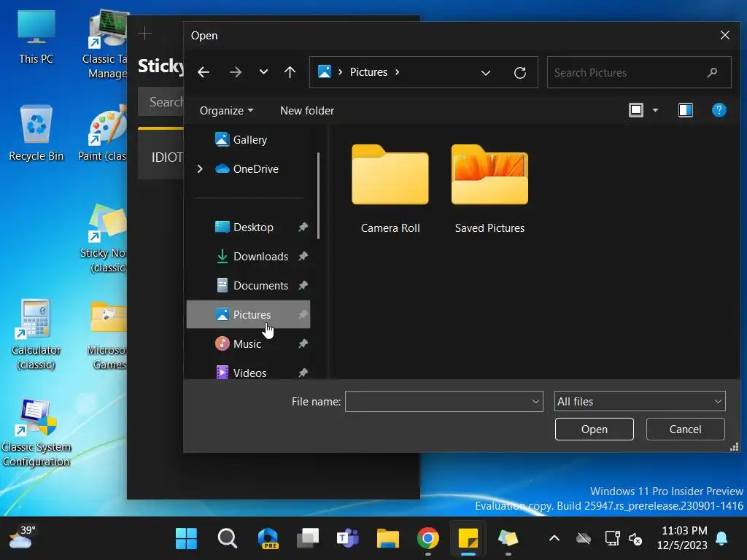
Task: Change view layout icon
Action: click(x=636, y=111)
